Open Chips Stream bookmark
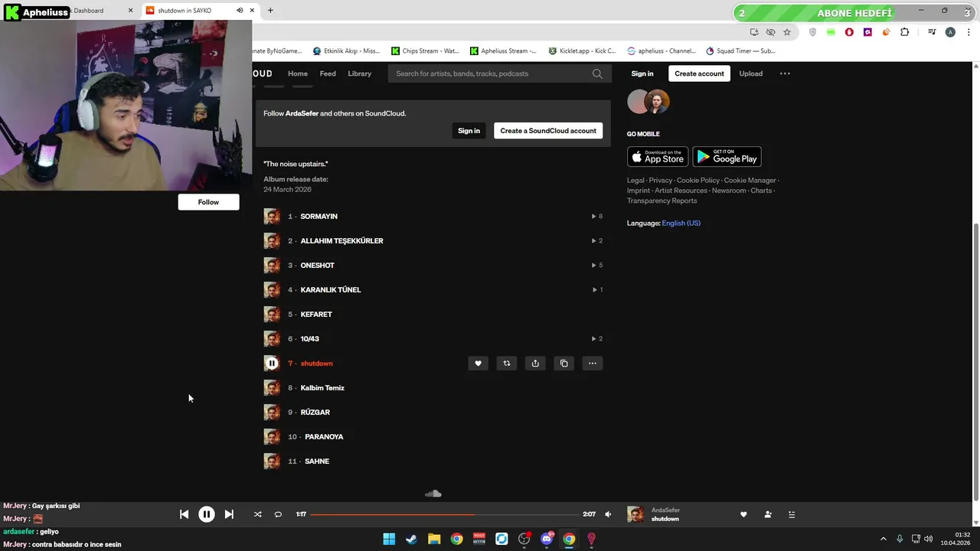The width and height of the screenshot is (980, 551). click(x=425, y=51)
